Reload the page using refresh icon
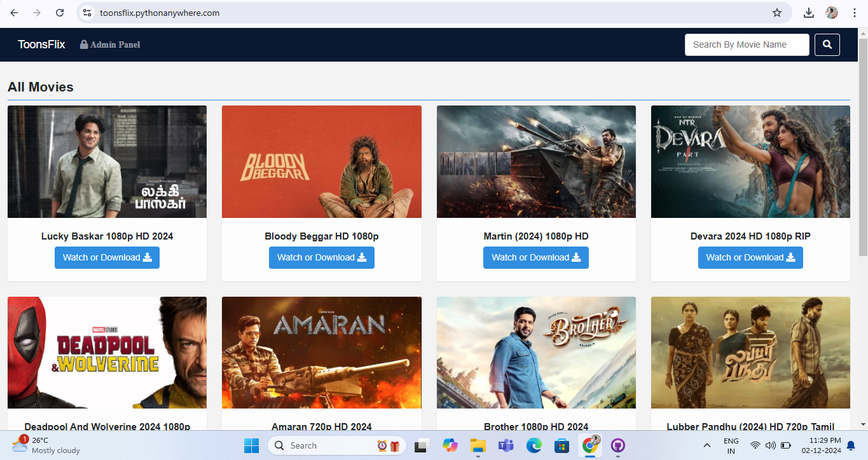Screen dimensions: 868x460 tap(60, 12)
